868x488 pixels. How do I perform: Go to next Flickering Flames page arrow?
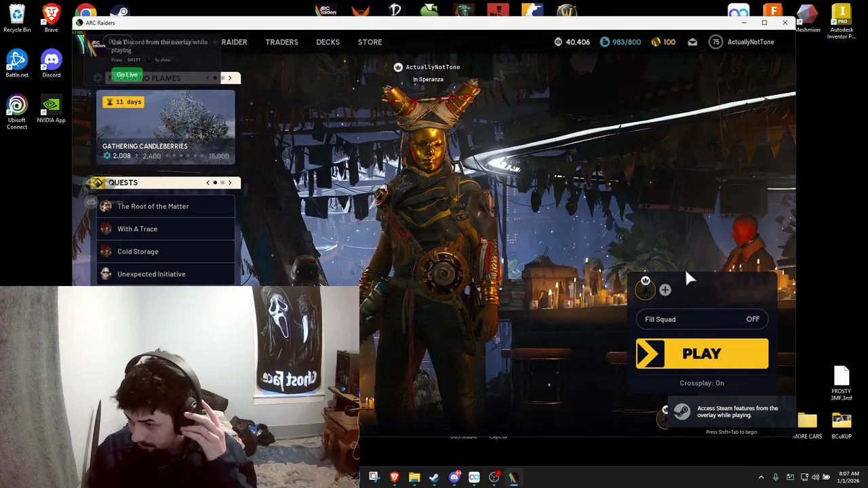point(230,78)
